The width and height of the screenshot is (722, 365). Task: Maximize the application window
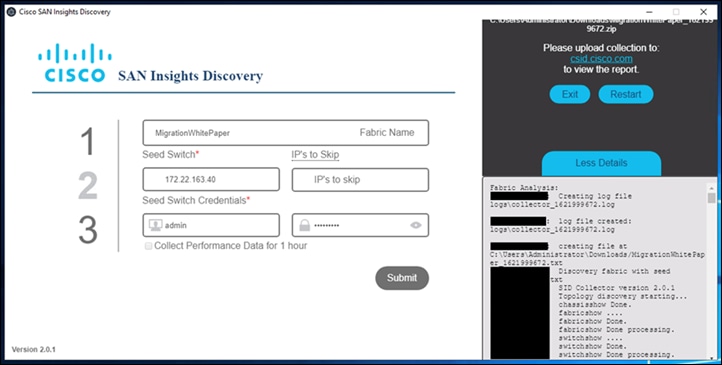676,12
